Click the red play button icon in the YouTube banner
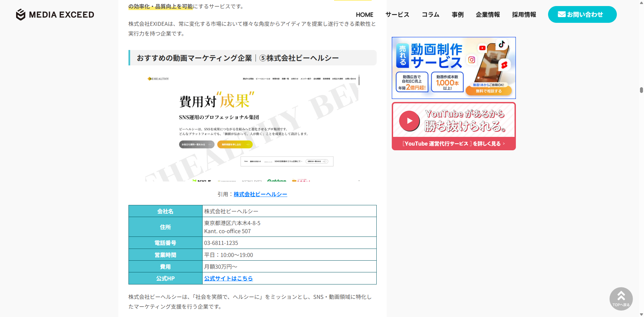 (409, 121)
